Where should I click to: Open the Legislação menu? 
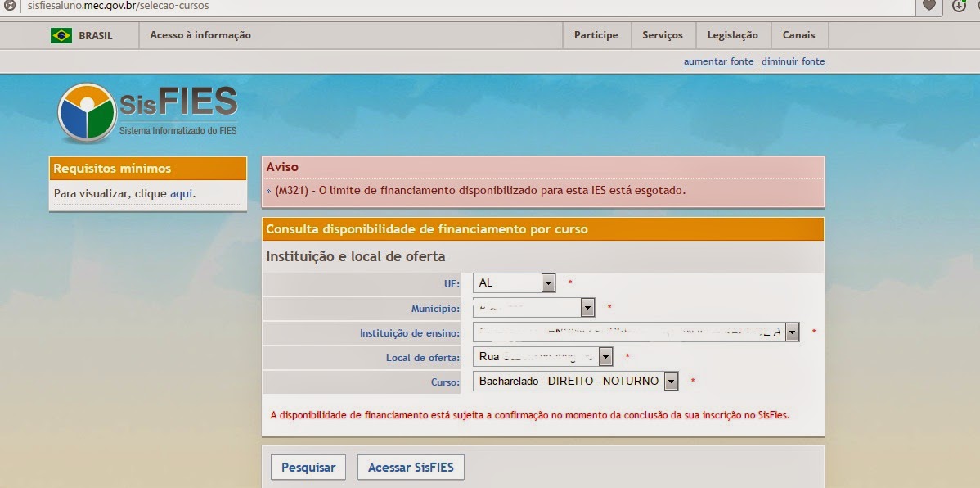(x=732, y=35)
